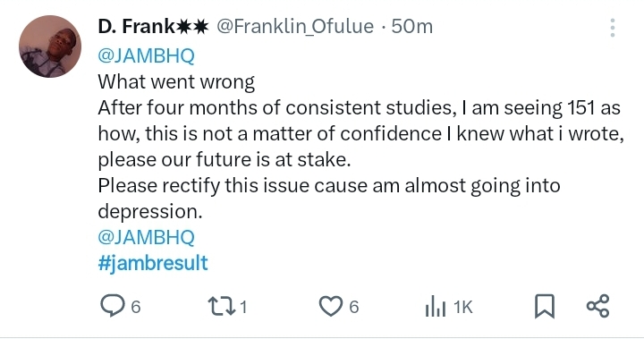Open tweet text starting "What went wrong"
Image resolution: width=644 pixels, height=339 pixels.
coord(176,81)
